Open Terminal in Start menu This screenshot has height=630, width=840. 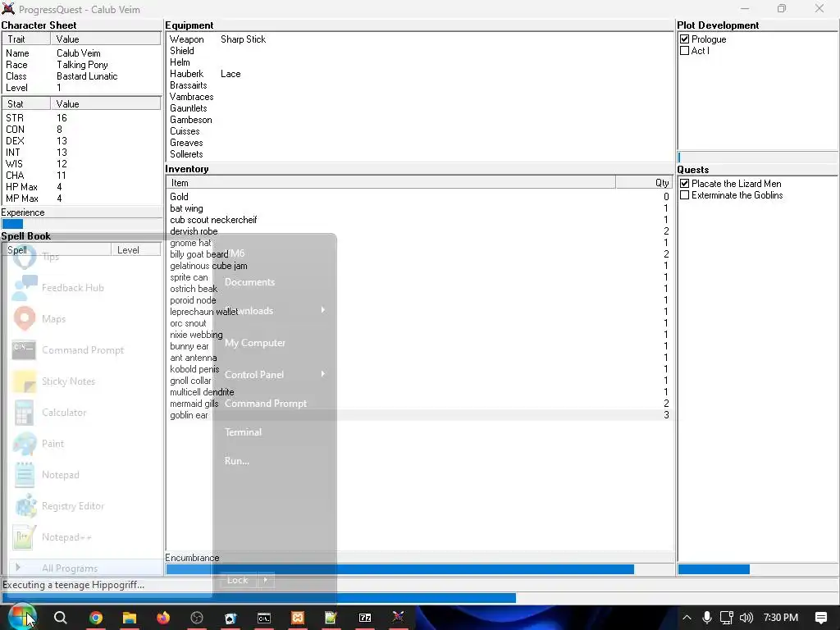(x=243, y=431)
